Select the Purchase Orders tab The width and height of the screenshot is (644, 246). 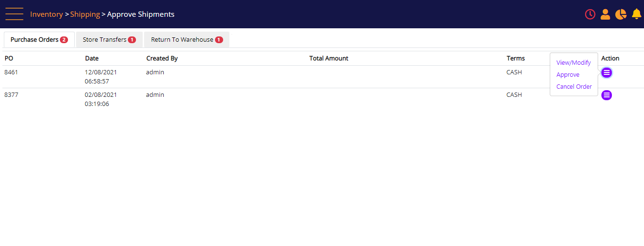tap(39, 40)
